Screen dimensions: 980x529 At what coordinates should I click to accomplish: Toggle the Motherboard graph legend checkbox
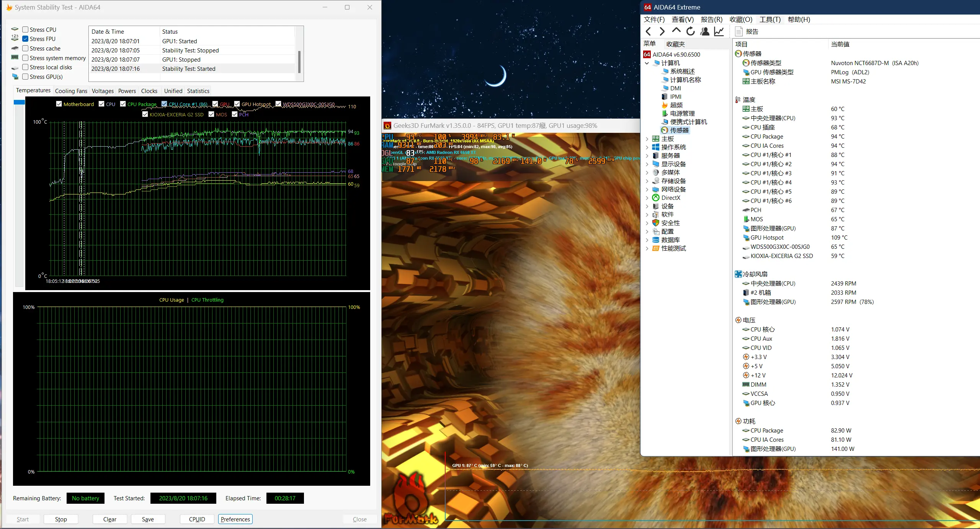click(x=59, y=104)
